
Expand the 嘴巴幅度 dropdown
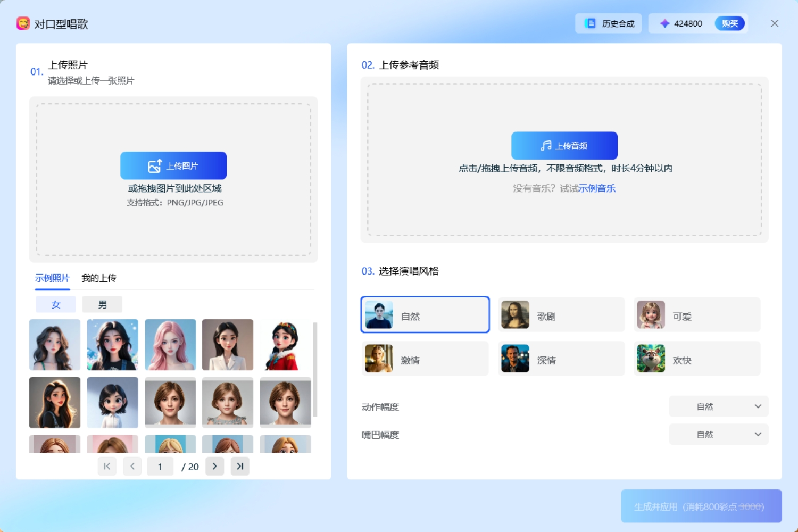coord(718,435)
